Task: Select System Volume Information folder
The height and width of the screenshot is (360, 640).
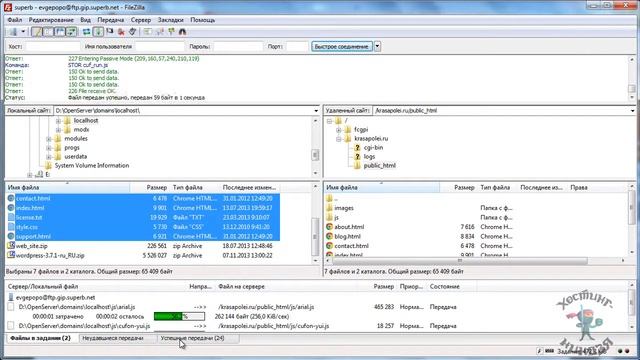Action: click(x=91, y=165)
